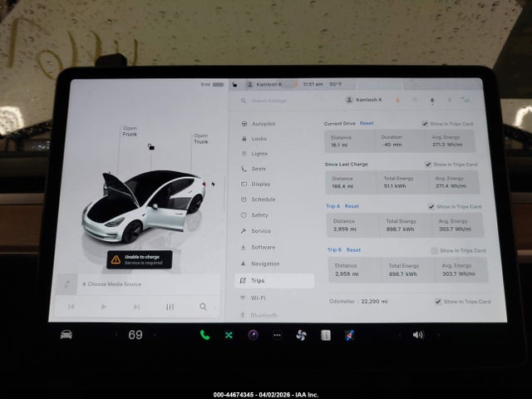Open Display settings
The height and width of the screenshot is (399, 532).
point(256,185)
